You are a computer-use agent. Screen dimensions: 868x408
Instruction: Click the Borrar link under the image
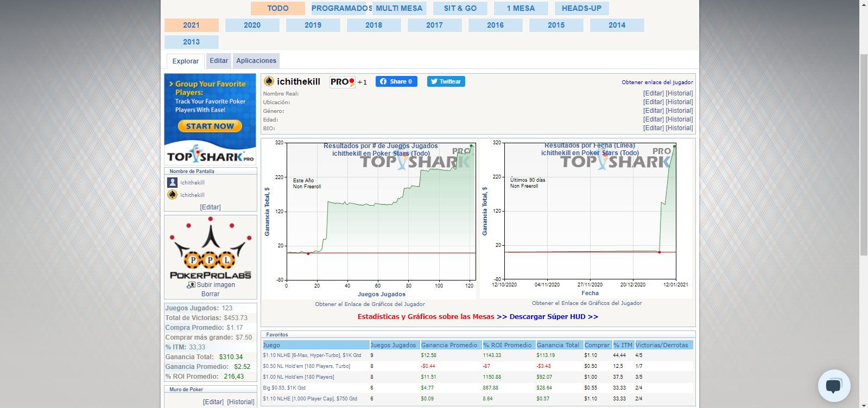pos(211,294)
